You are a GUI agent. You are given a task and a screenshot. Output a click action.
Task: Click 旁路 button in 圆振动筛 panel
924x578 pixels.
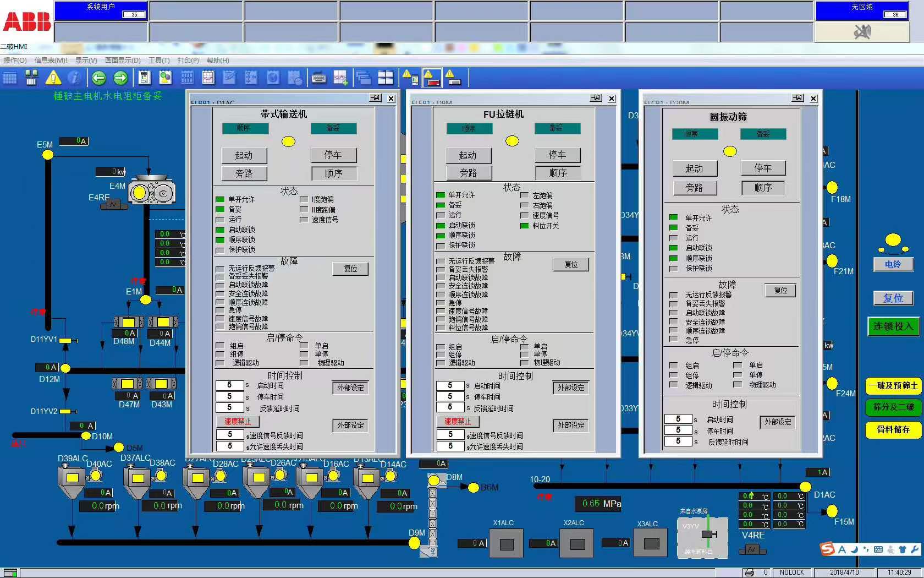click(x=694, y=188)
